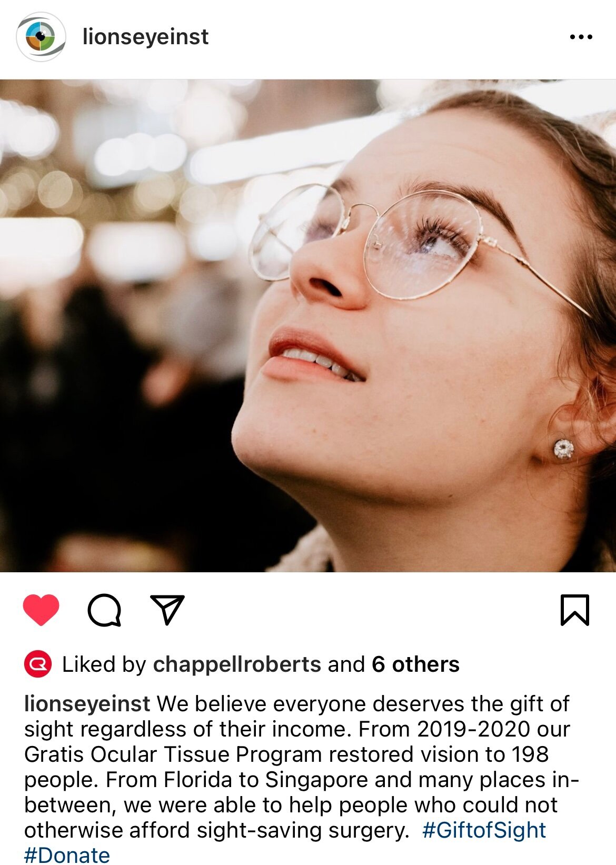Unlike the post with the red heart

pos(41,610)
